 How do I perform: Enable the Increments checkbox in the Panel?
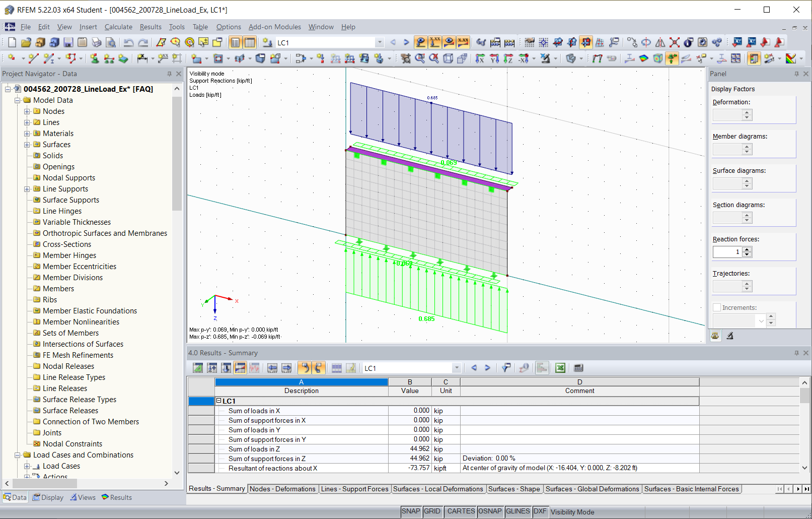click(x=717, y=307)
